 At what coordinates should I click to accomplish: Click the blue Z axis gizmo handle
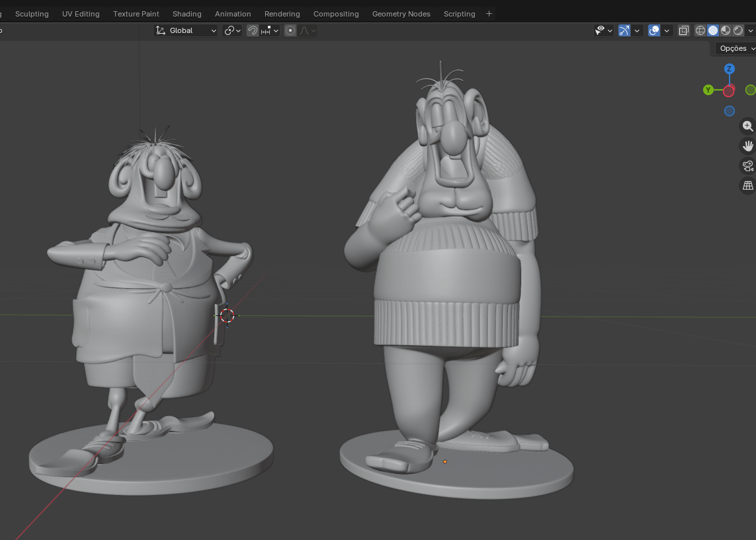click(729, 69)
